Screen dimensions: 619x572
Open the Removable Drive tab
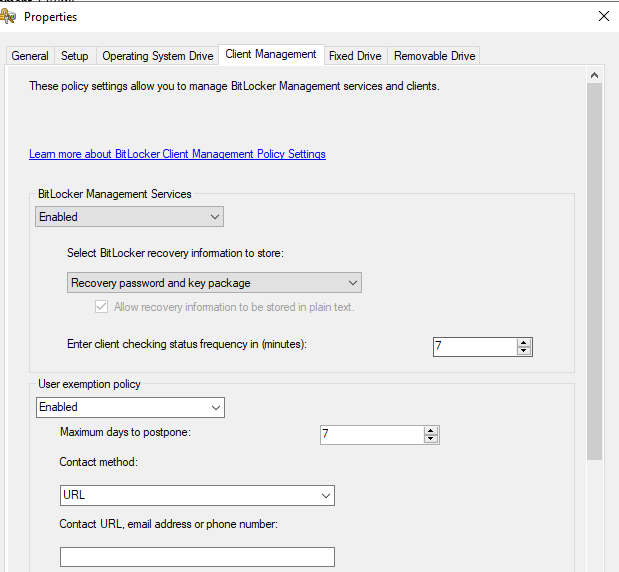[434, 56]
